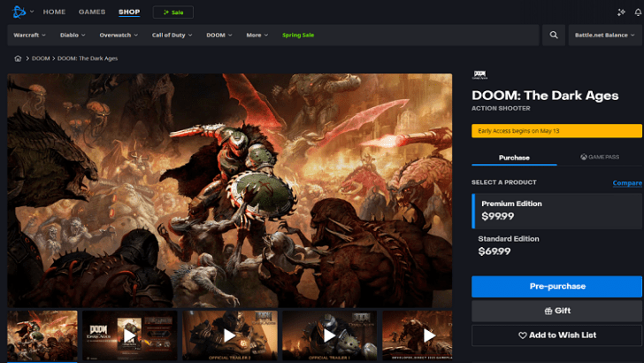Go to the HOME tab
Screen dimensions: 644x363
tap(54, 12)
